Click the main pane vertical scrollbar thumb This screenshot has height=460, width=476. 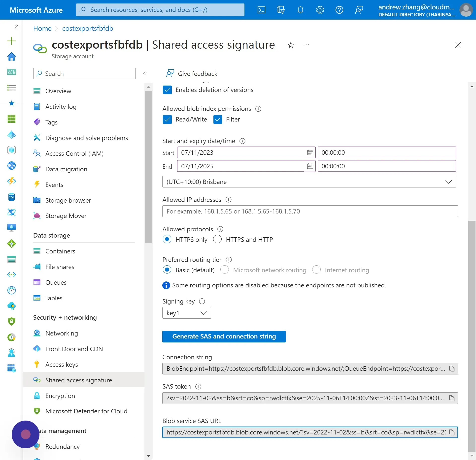click(x=472, y=336)
